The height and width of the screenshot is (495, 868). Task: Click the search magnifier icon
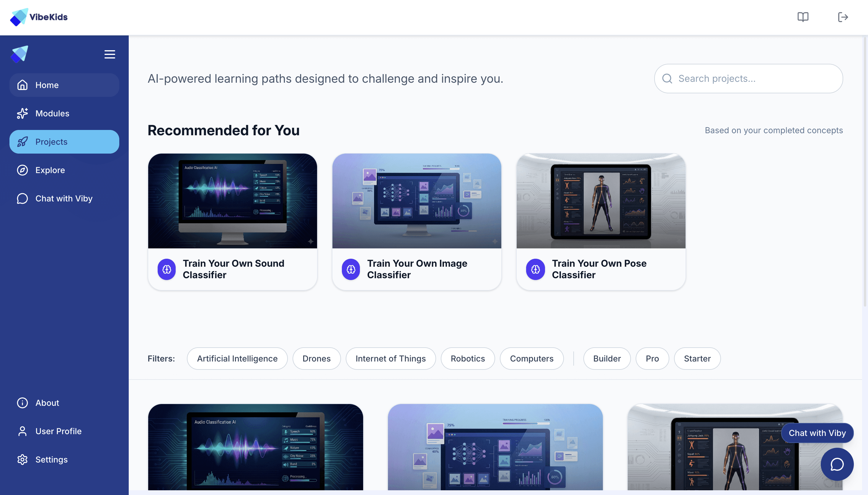click(x=667, y=79)
